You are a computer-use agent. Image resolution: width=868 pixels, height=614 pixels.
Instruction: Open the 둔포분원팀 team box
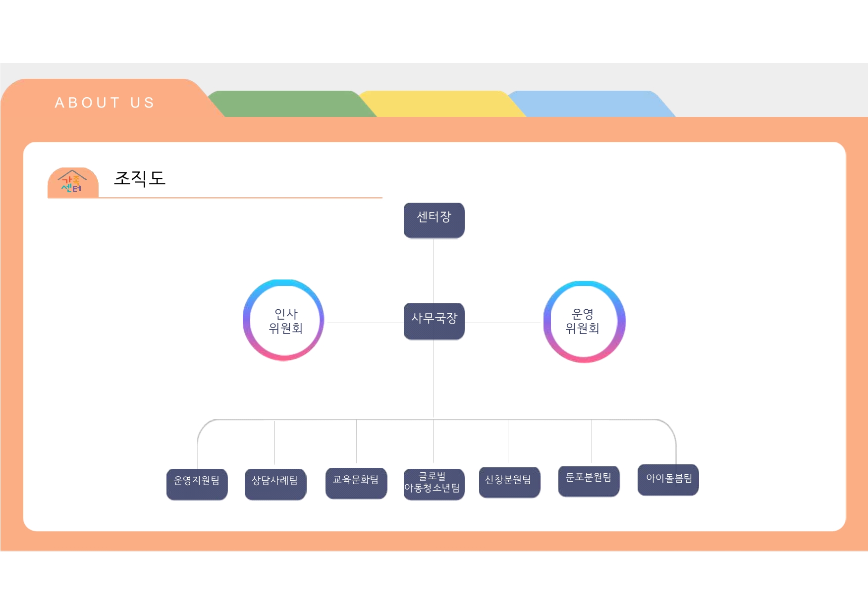[x=589, y=481]
